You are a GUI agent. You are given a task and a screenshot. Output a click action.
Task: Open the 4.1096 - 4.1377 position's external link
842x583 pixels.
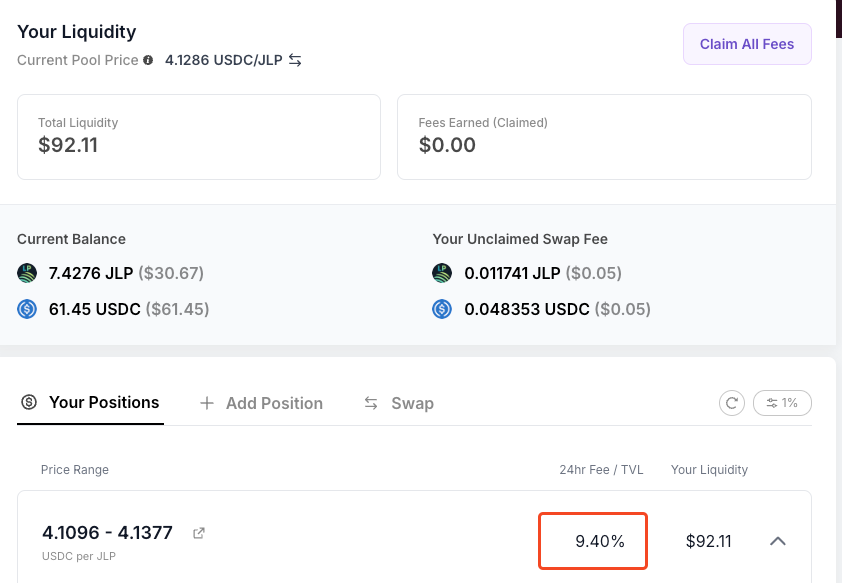pos(199,533)
